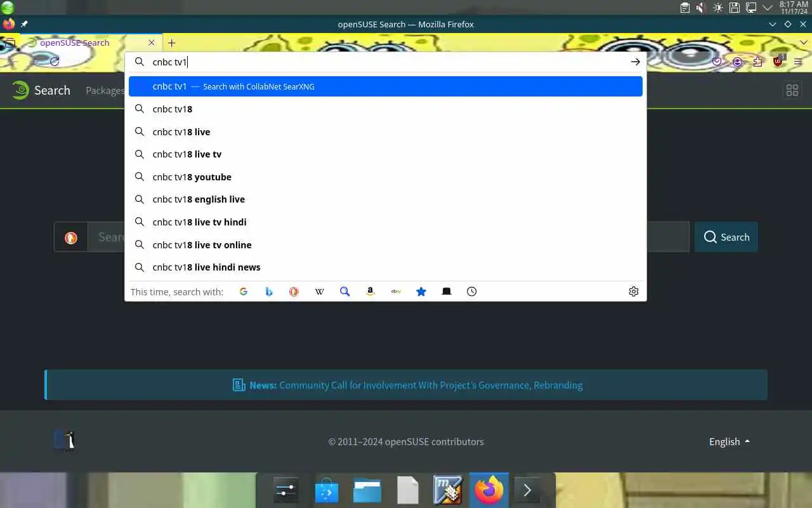
Task: Open the text editor with pencil icon in dock
Action: coord(449,491)
